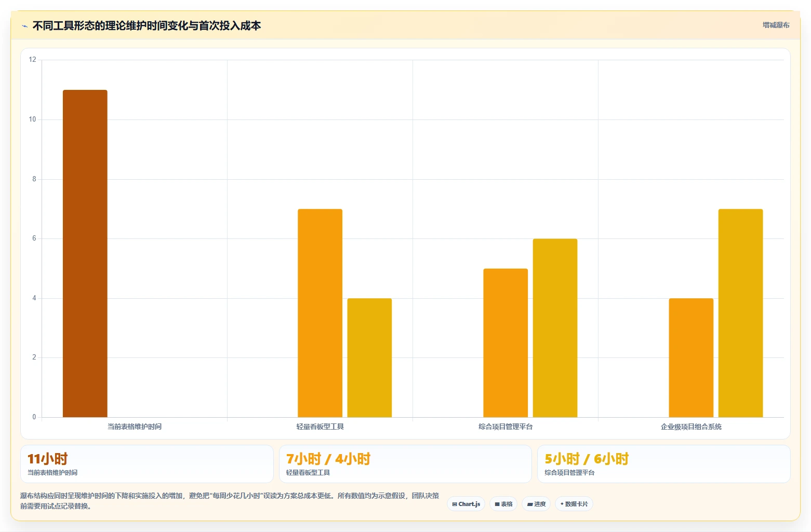Click the y-axis value 6
This screenshot has height=532, width=811.
[x=34, y=238]
